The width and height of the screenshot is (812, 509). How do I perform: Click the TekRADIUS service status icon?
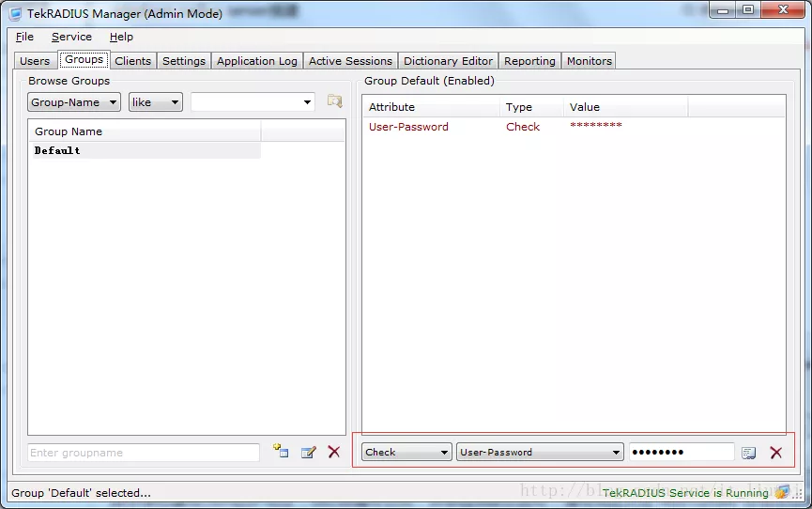(781, 492)
